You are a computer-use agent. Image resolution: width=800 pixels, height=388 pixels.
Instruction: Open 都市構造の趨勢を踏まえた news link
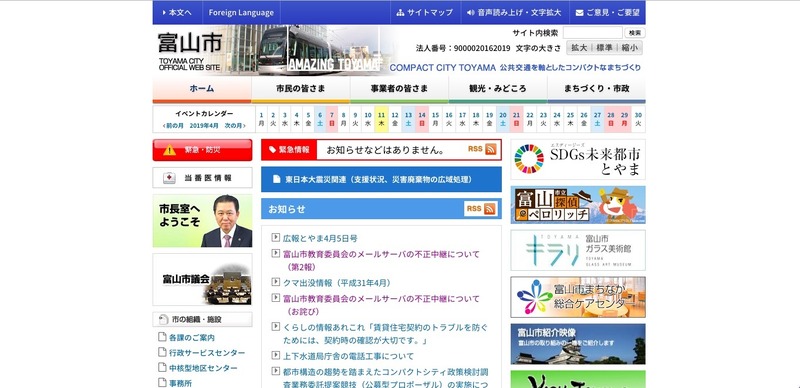coord(385,378)
